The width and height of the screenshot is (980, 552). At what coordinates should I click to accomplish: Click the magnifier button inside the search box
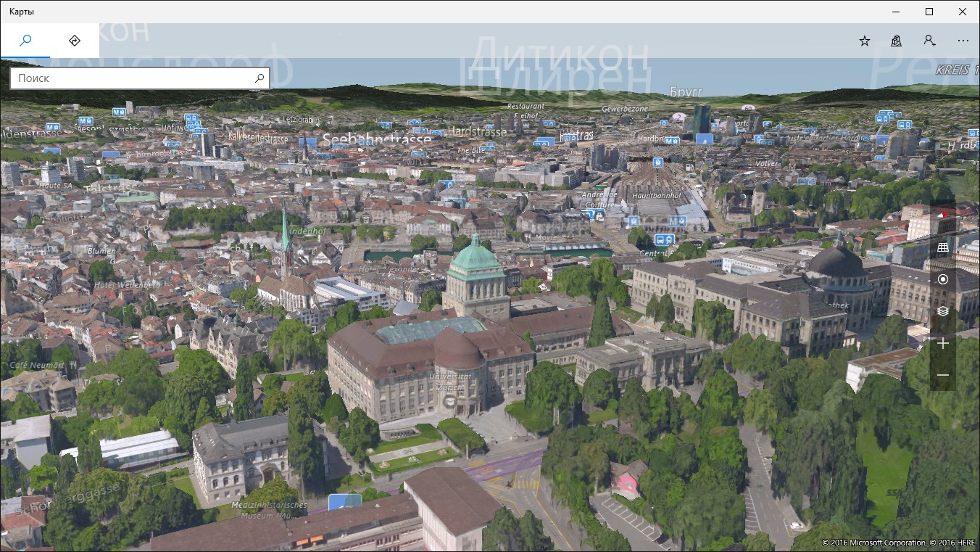click(259, 78)
